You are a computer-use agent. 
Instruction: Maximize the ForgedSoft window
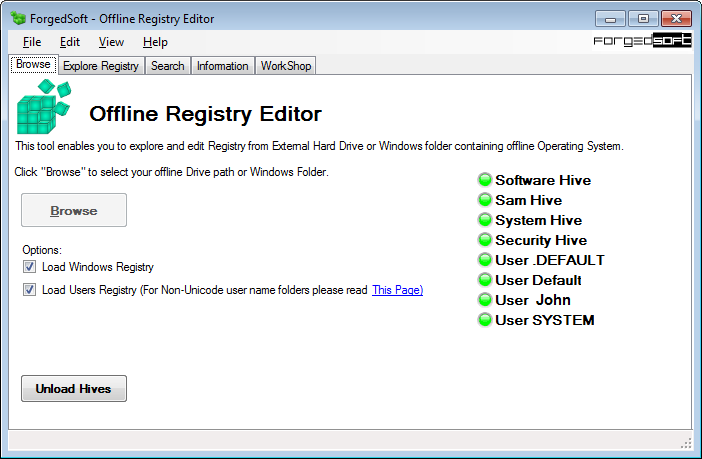tap(643, 19)
